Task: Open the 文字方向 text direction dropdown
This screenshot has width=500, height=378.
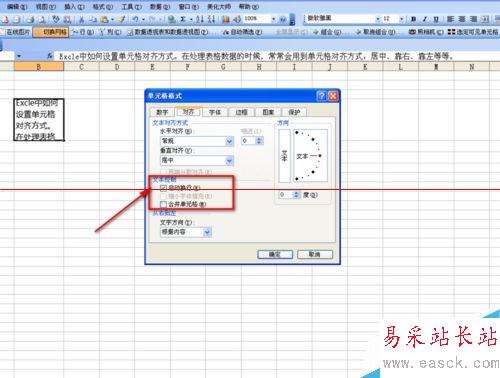Action: coord(207,232)
